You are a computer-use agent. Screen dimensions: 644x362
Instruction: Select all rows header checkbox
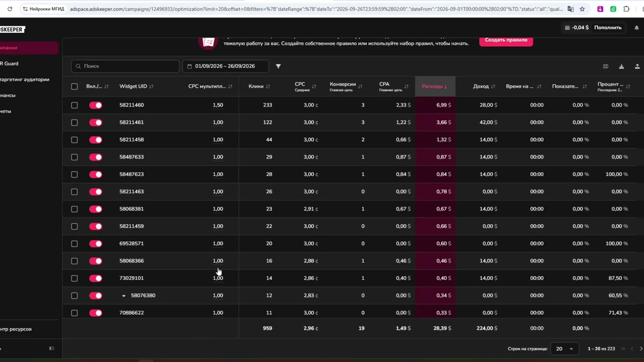point(74,86)
